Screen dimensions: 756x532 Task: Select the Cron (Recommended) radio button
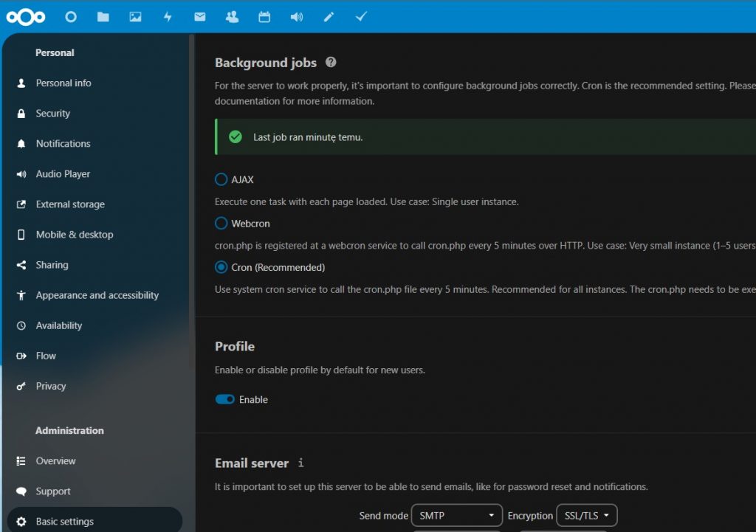tap(221, 267)
